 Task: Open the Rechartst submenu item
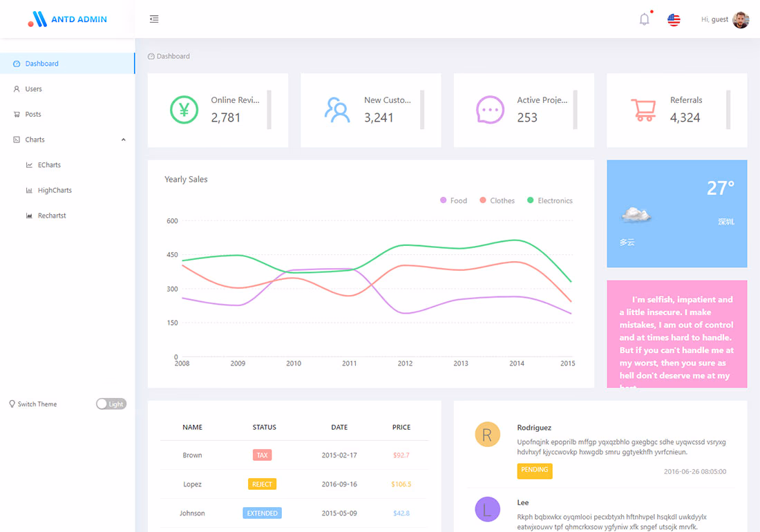tap(68, 216)
